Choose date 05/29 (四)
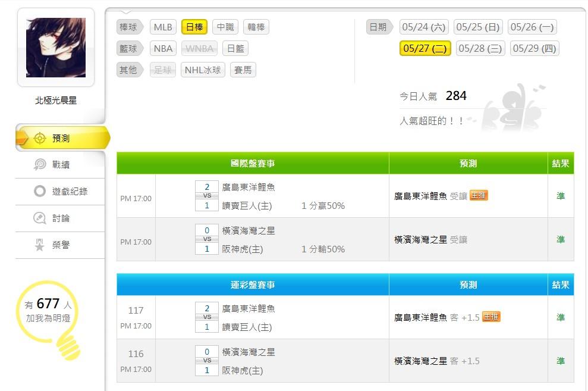 (534, 48)
